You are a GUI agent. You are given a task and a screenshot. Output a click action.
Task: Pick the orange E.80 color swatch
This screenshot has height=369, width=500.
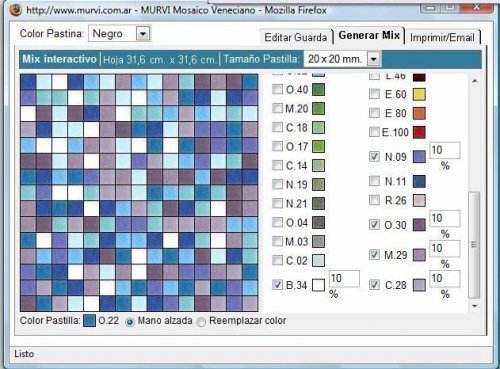[x=419, y=113]
